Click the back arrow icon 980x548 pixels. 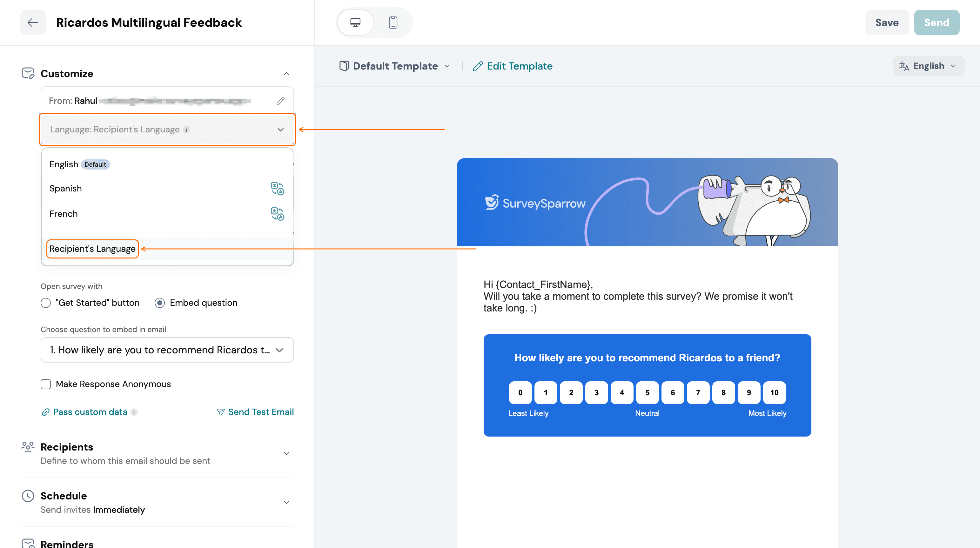[x=33, y=23]
